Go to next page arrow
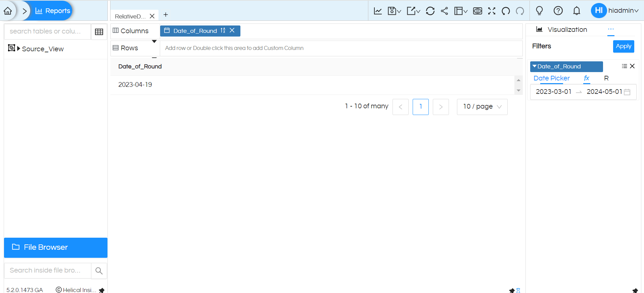Screen dimensions: 644x293 tap(441, 107)
